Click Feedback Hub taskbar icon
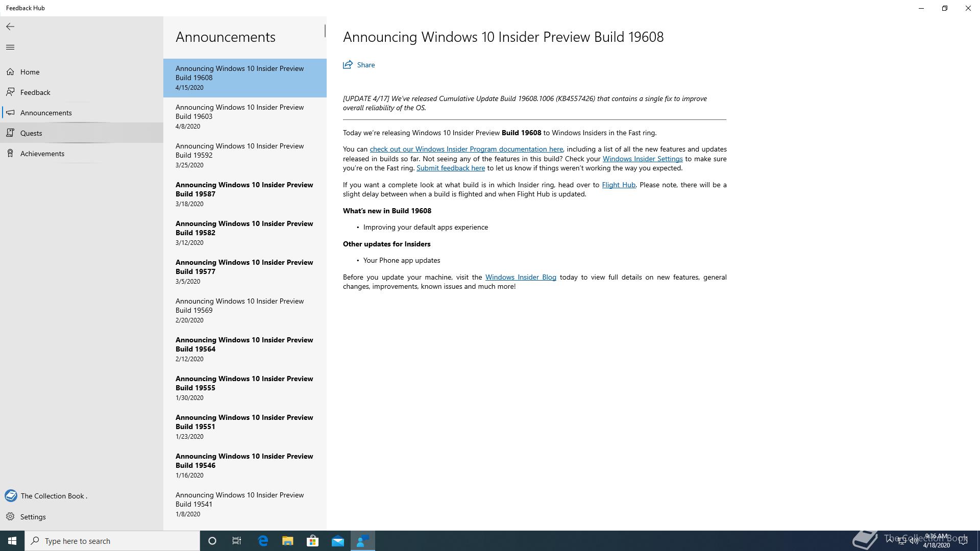This screenshot has height=551, width=980. [363, 541]
